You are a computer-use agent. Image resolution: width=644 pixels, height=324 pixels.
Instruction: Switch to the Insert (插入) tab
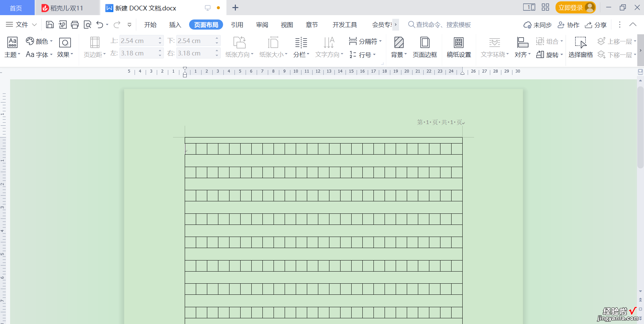pos(175,25)
